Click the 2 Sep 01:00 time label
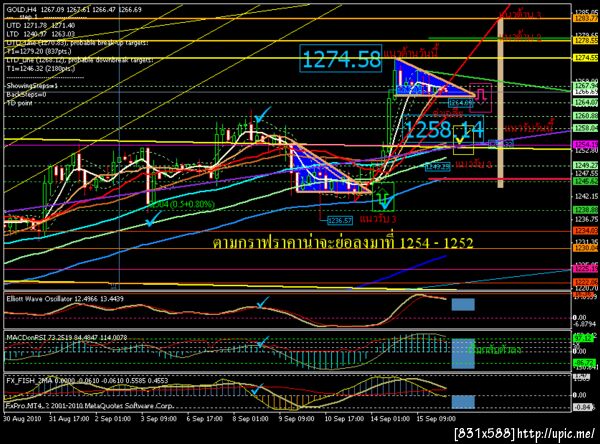600x444 pixels. point(113,419)
